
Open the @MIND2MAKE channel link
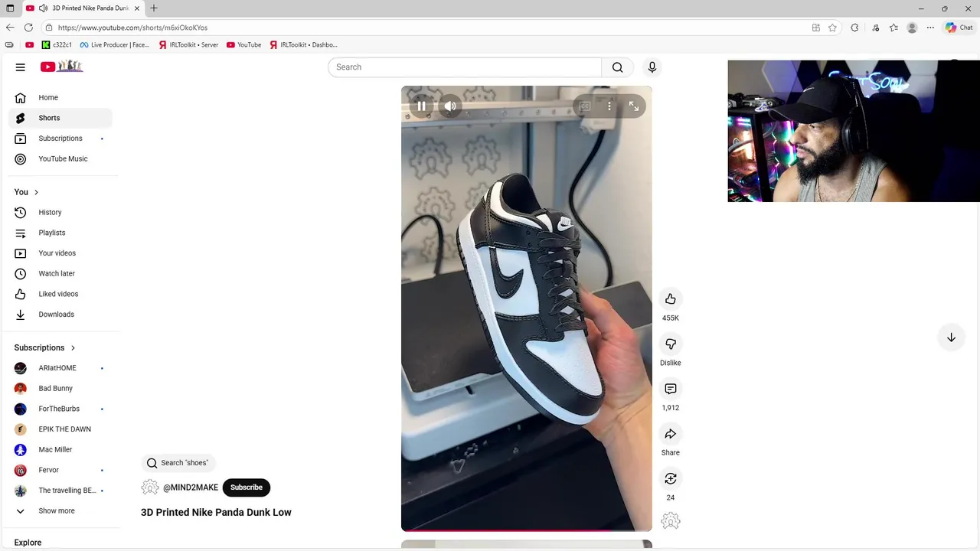pyautogui.click(x=191, y=487)
